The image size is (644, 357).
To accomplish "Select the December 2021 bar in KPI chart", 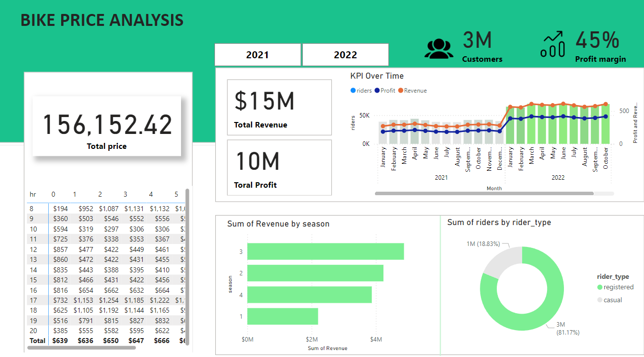I will (x=499, y=132).
